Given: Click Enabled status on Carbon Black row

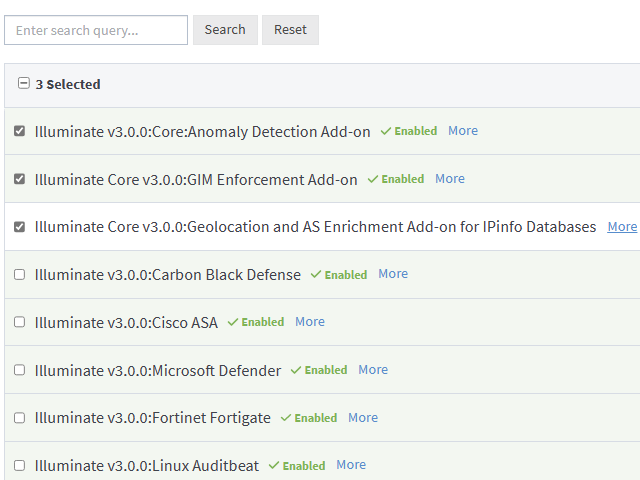Looking at the screenshot, I should 339,275.
